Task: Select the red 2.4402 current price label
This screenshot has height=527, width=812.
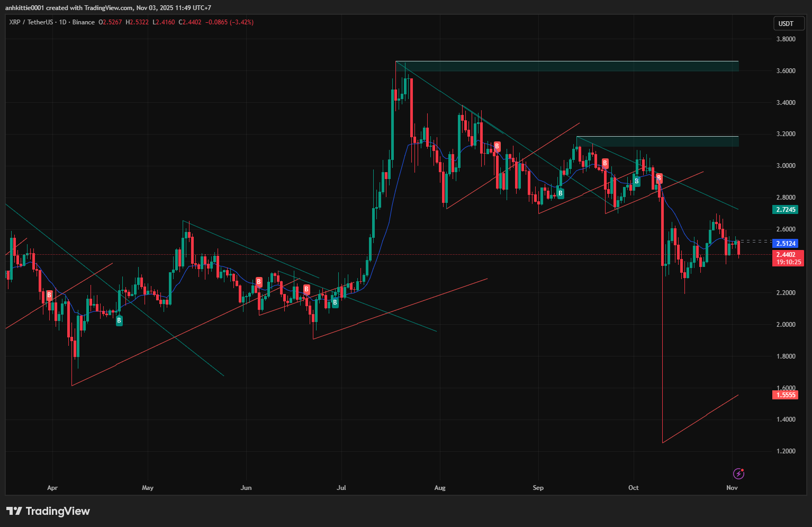Action: tap(786, 255)
